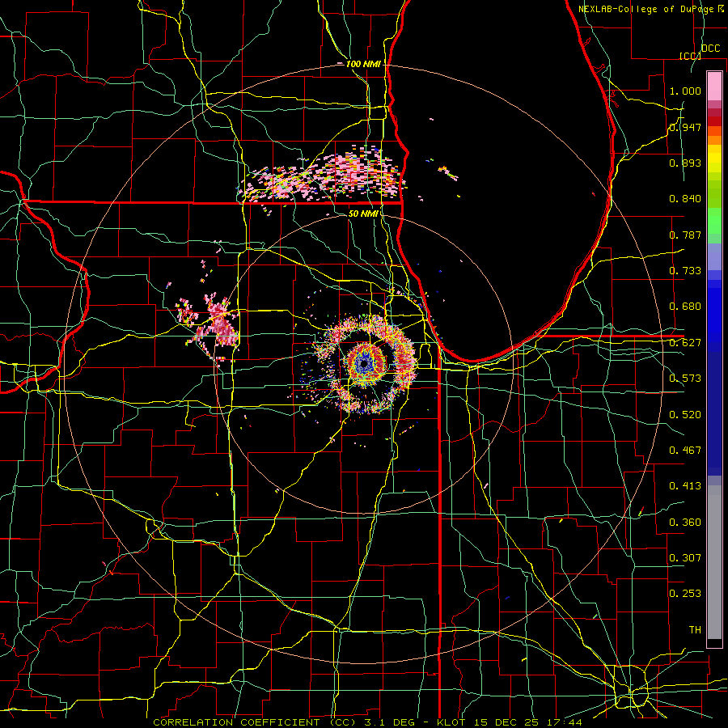Click the 0.680 scale value
728x728 pixels.
point(685,307)
